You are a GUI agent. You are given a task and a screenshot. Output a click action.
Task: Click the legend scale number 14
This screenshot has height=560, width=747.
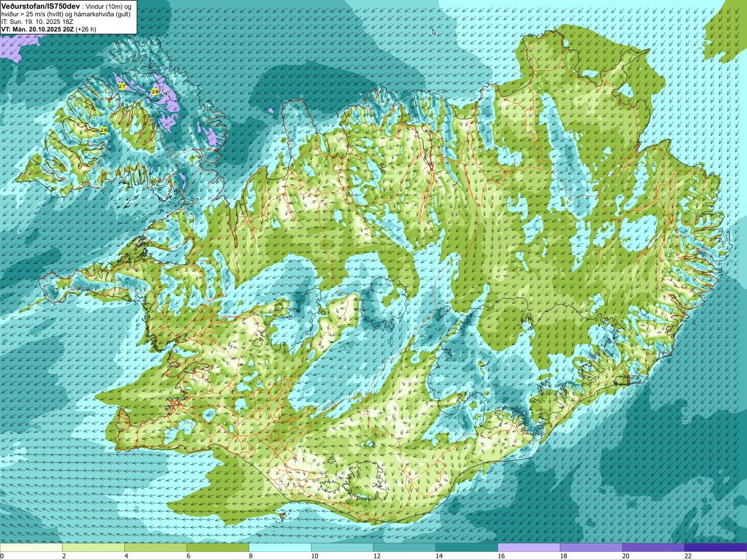pyautogui.click(x=439, y=556)
